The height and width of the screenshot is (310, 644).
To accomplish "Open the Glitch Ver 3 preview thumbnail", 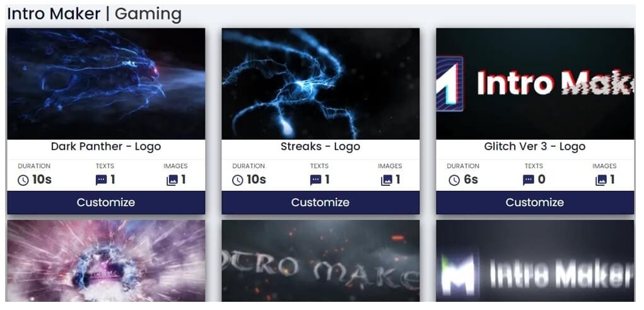I will click(x=535, y=84).
